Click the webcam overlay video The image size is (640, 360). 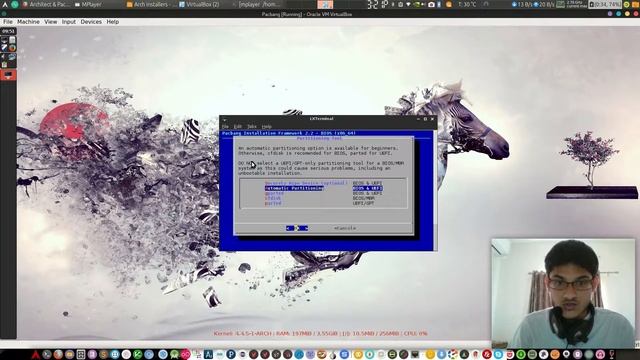tap(563, 293)
